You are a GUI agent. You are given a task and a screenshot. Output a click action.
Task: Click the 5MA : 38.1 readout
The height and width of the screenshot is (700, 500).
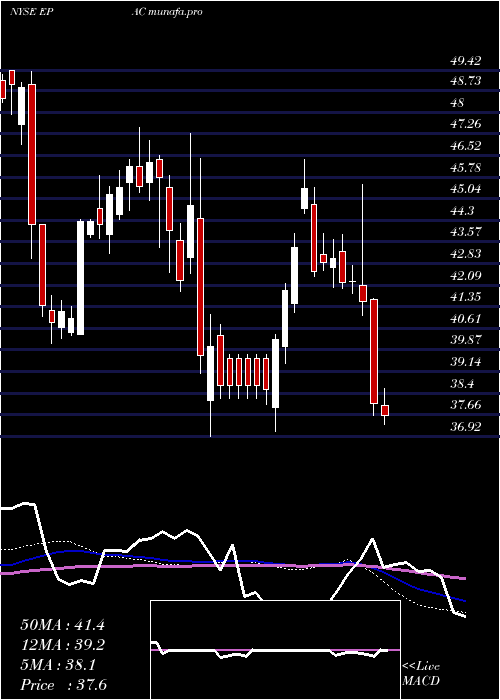pos(58,665)
